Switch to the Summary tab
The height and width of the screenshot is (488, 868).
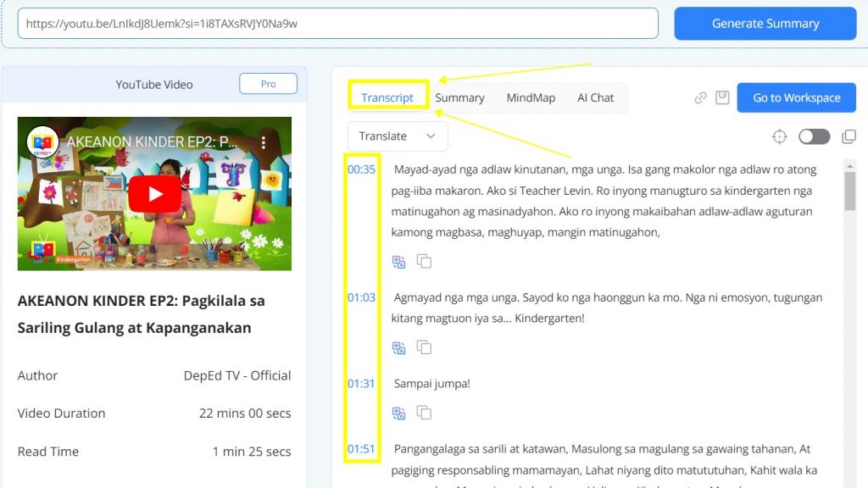click(x=459, y=97)
